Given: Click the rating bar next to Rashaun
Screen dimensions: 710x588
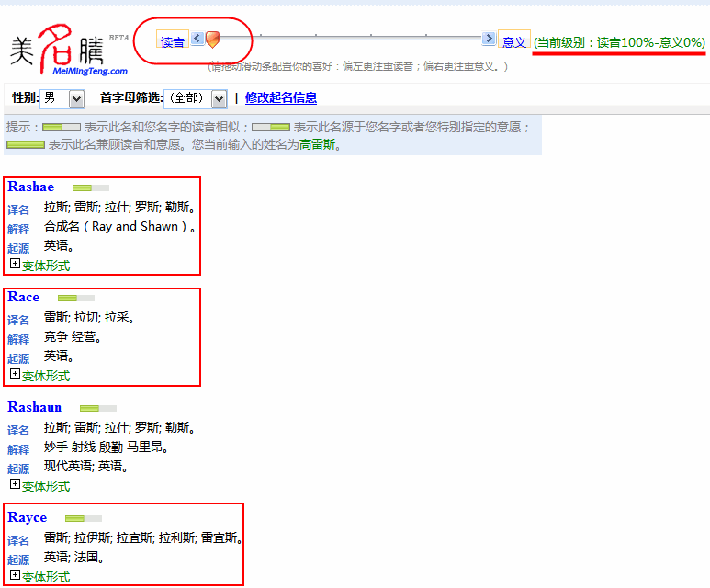Looking at the screenshot, I should point(97,408).
